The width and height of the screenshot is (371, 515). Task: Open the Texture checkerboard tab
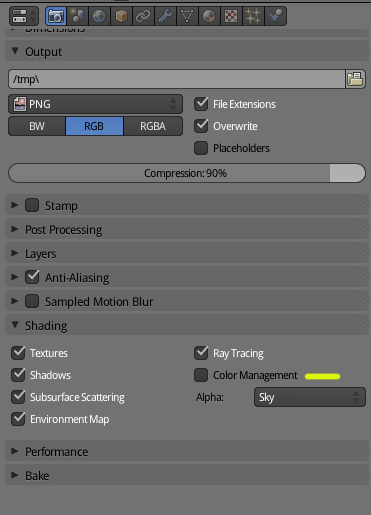[x=231, y=16]
